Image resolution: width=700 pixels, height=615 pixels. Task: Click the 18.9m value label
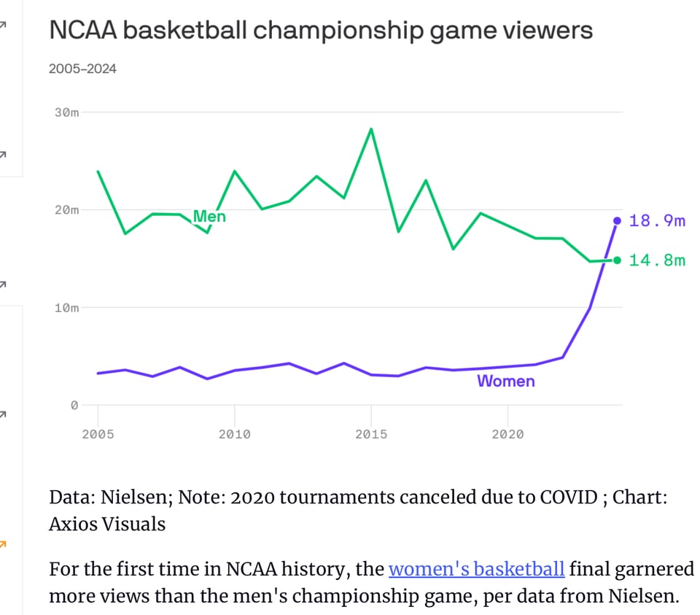pyautogui.click(x=657, y=220)
